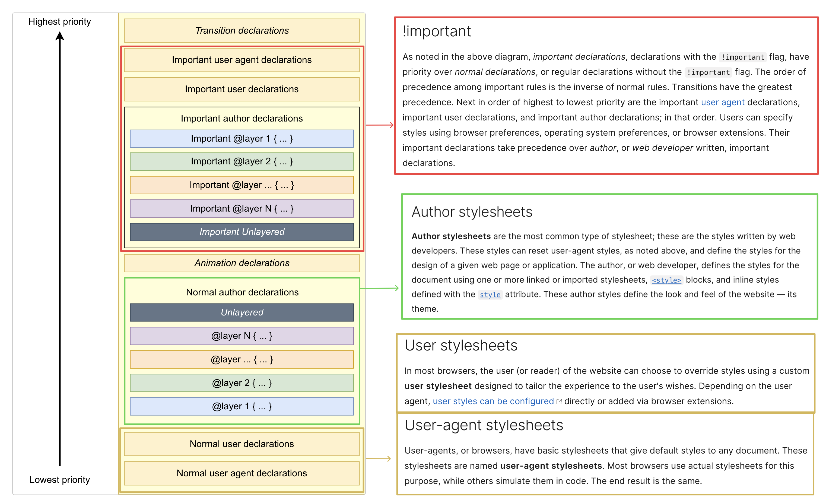
Task: Click the red arrow pointing to !important section
Action: [x=379, y=125]
